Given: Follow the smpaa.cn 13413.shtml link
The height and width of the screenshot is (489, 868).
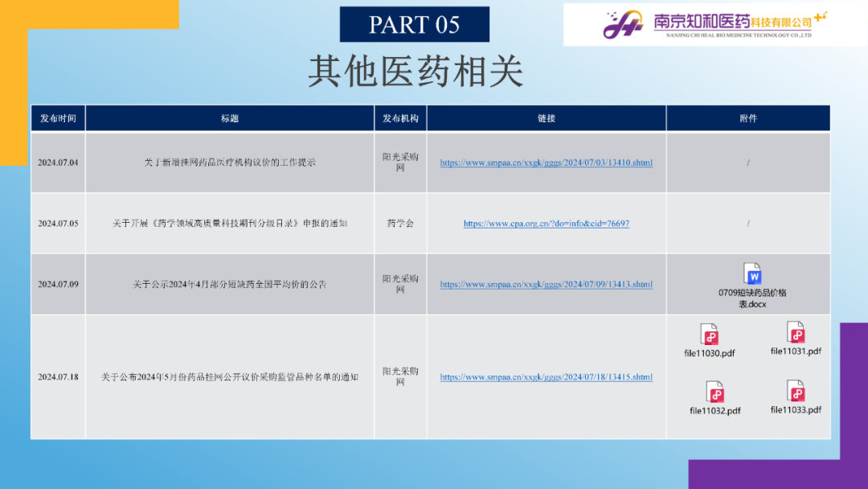Looking at the screenshot, I should click(x=546, y=284).
